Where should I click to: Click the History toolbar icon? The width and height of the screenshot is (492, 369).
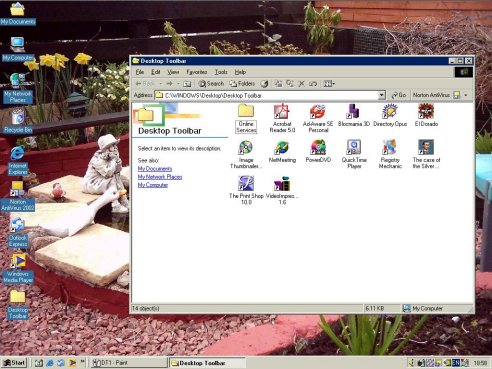(x=264, y=84)
